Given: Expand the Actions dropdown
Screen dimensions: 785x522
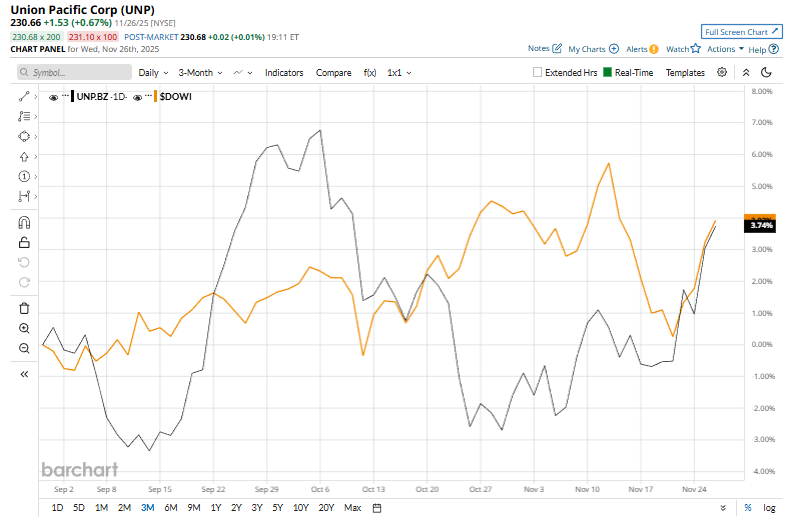Looking at the screenshot, I should 725,49.
